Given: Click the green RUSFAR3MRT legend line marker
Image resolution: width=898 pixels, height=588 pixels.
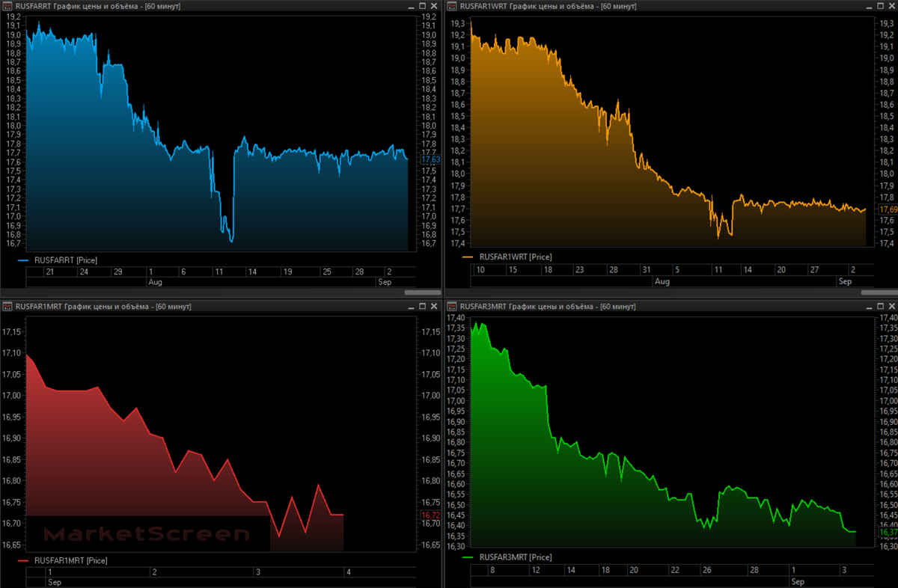Looking at the screenshot, I should coord(468,557).
